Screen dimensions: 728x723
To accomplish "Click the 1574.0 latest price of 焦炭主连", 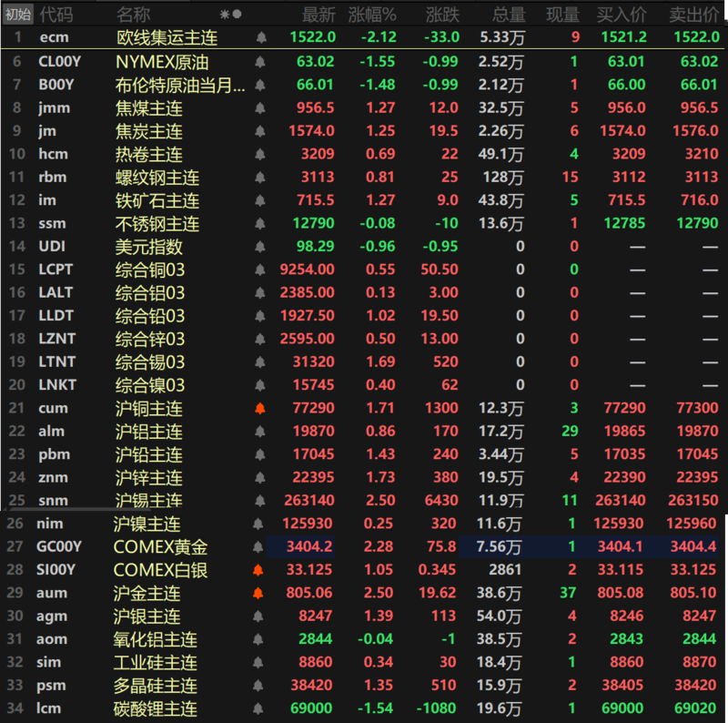I will (311, 131).
